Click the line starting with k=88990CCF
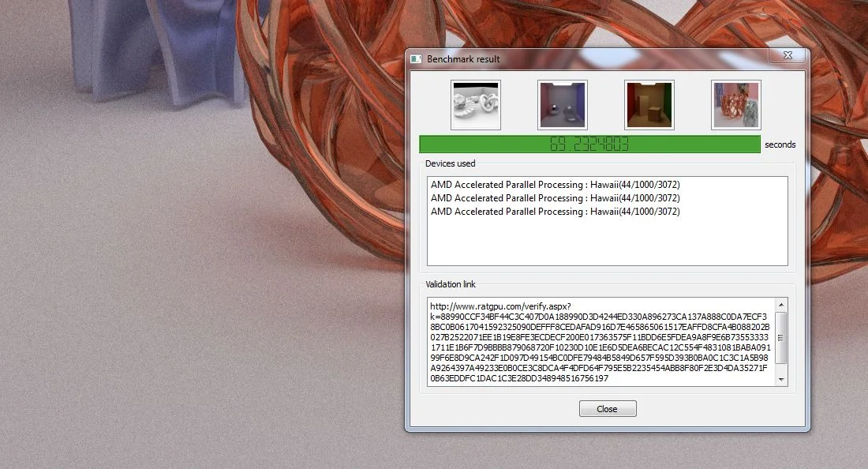Viewport: 868px width, 469px height. click(598, 317)
